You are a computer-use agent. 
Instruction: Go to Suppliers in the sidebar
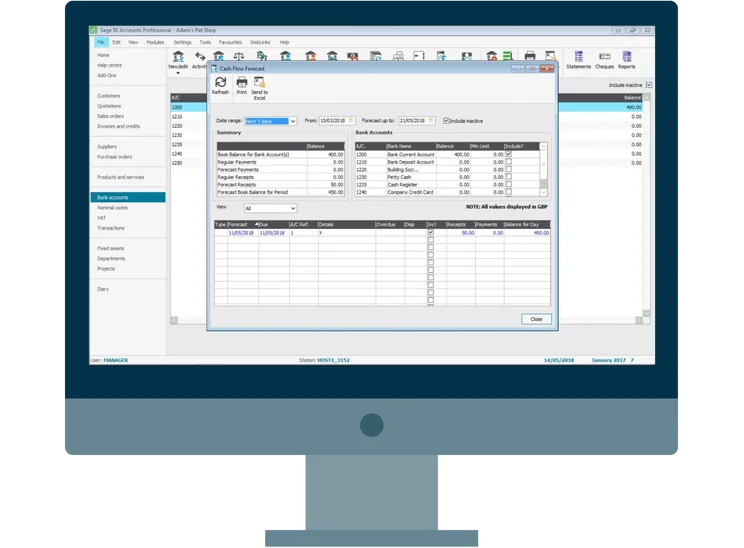coord(107,147)
